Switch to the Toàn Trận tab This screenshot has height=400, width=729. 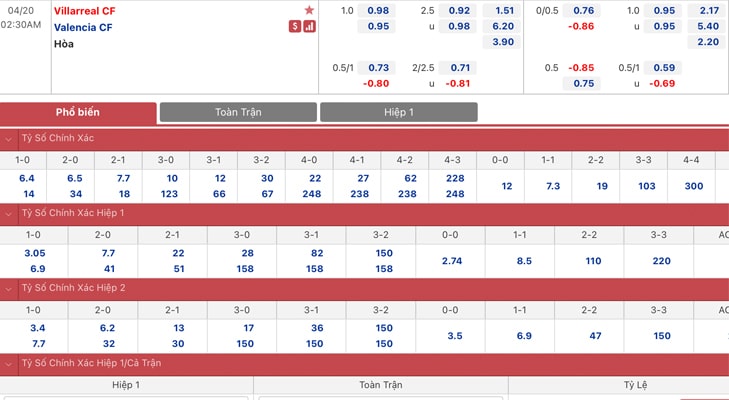pos(238,112)
